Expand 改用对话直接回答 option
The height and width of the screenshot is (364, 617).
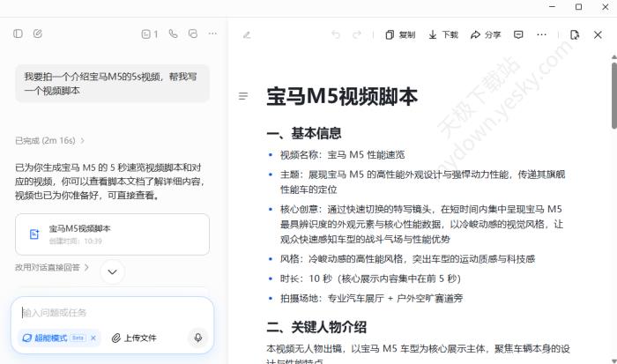click(52, 266)
